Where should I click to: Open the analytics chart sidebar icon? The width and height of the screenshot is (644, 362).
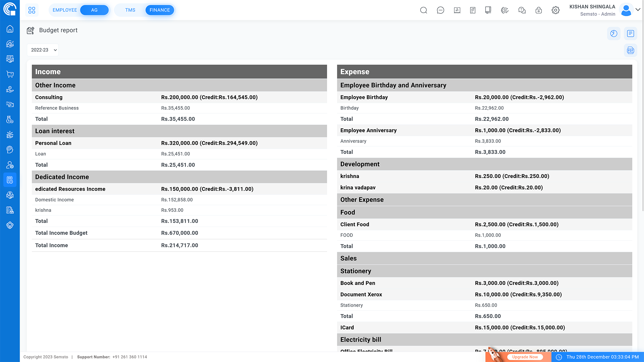click(x=10, y=44)
